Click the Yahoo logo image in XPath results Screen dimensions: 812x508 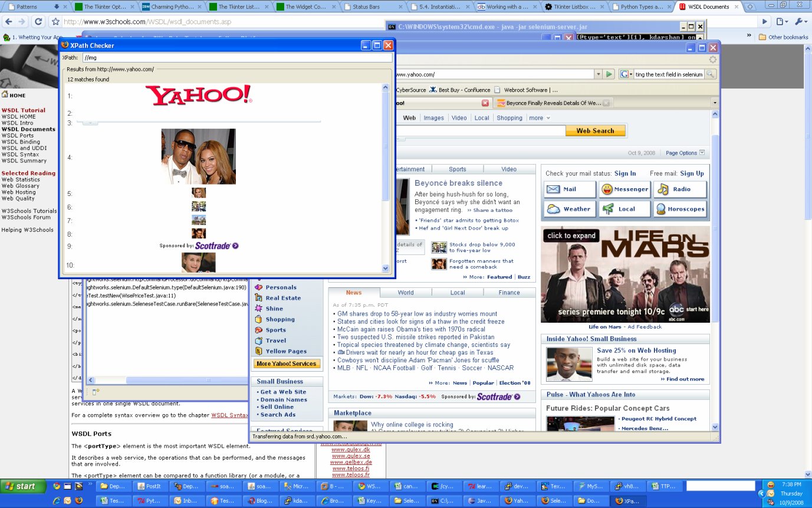(198, 96)
